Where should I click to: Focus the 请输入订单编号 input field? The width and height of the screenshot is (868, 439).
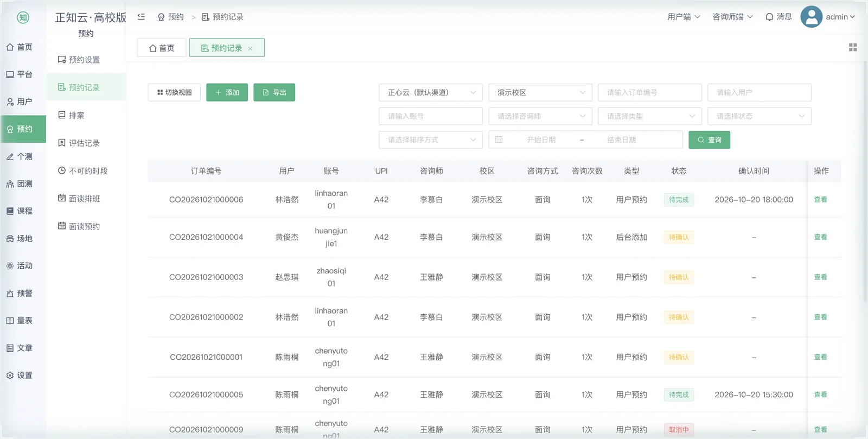pos(650,93)
